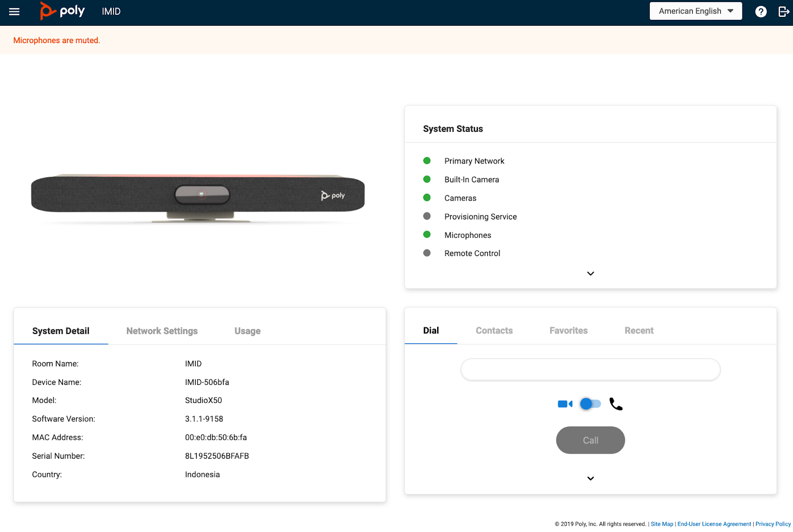
Task: Click the Primary Network status dot
Action: (x=427, y=160)
